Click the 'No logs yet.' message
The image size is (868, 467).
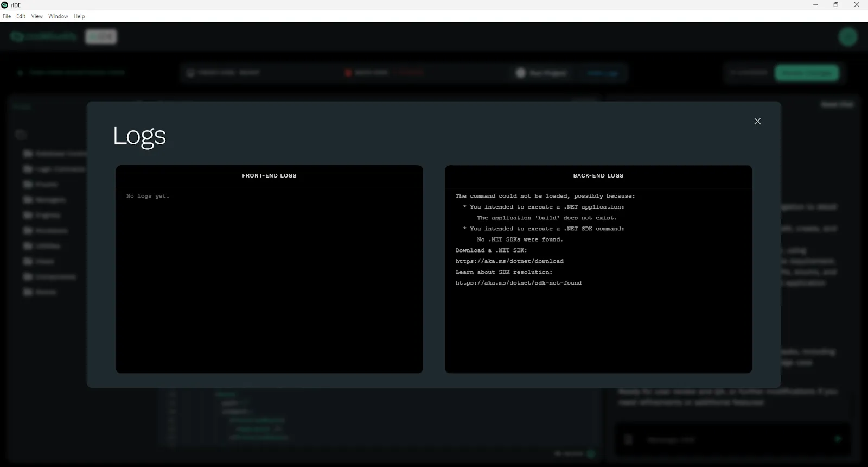click(x=148, y=196)
